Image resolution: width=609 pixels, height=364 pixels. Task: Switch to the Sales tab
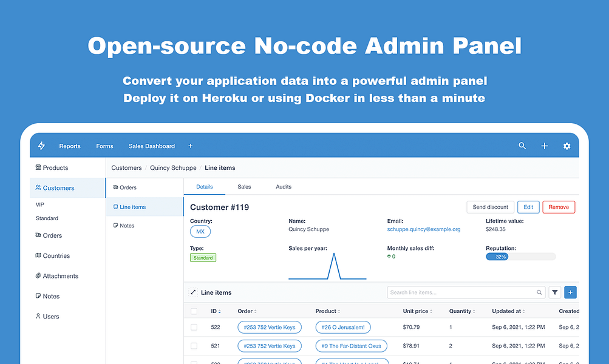coord(244,187)
